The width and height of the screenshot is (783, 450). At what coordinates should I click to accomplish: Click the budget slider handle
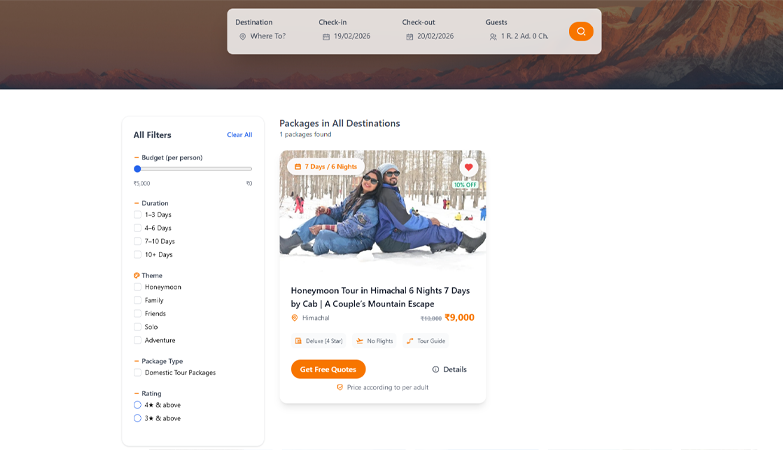tap(137, 169)
